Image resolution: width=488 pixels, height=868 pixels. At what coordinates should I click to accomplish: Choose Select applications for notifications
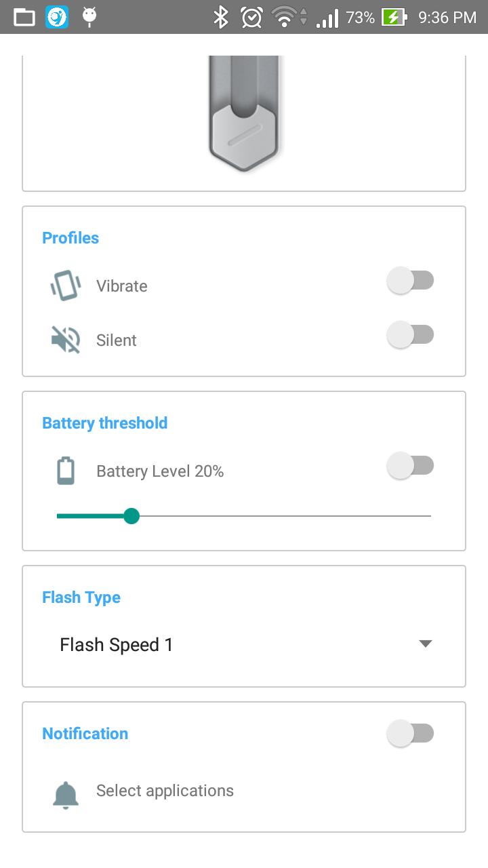[165, 790]
